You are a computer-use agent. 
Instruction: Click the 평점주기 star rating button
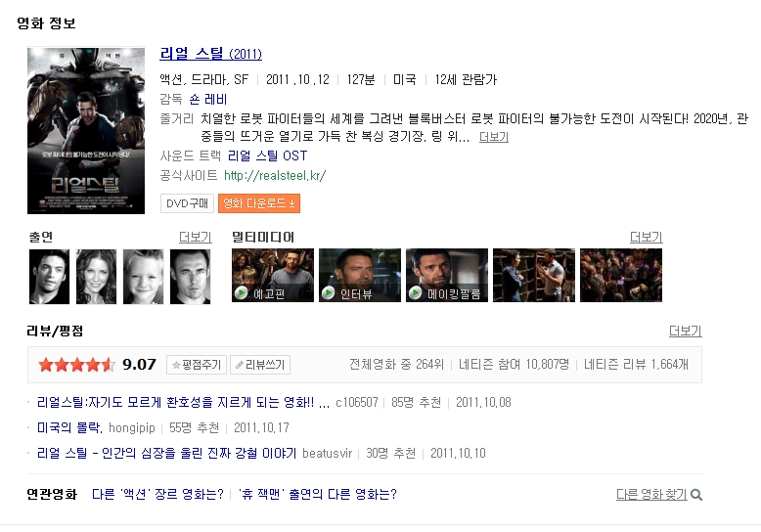click(196, 365)
